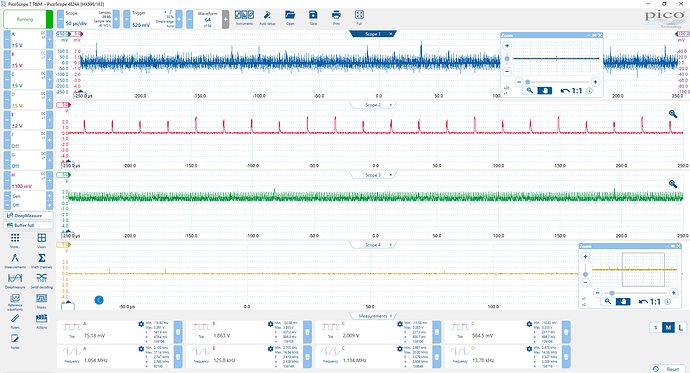Open the Instruments toolbar icon
The width and height of the screenshot is (690, 373).
click(x=244, y=15)
